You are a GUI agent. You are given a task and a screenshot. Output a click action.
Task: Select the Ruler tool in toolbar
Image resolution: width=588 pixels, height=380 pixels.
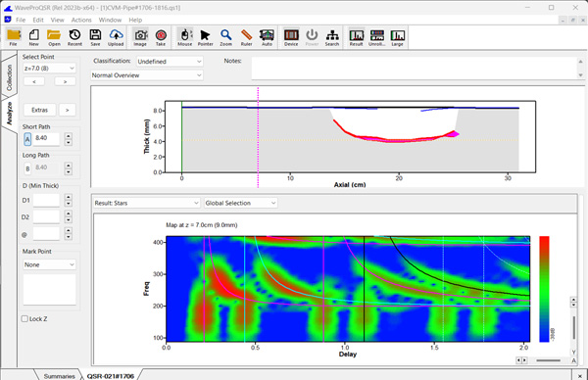click(246, 37)
